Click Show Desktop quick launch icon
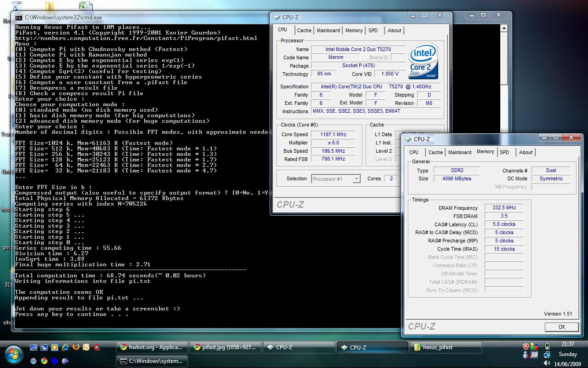 tap(34, 347)
